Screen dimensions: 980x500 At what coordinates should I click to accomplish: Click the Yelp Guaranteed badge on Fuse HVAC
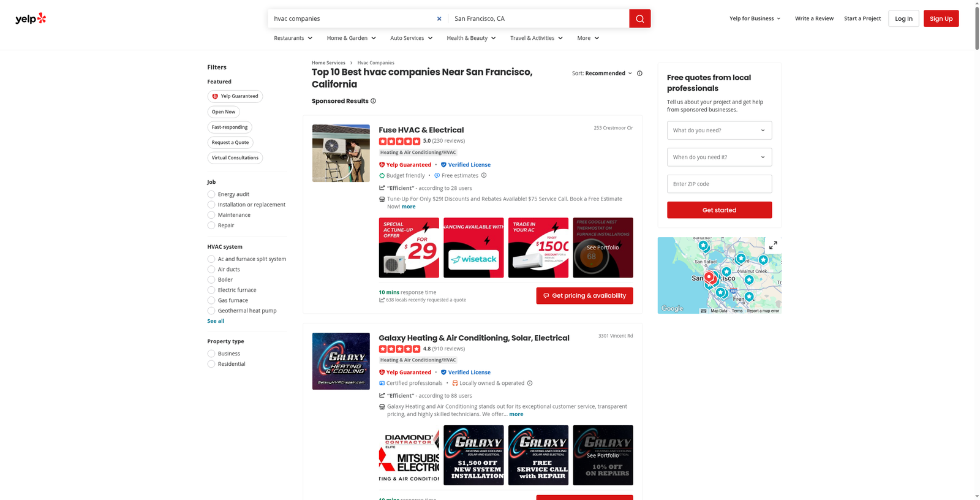point(405,165)
